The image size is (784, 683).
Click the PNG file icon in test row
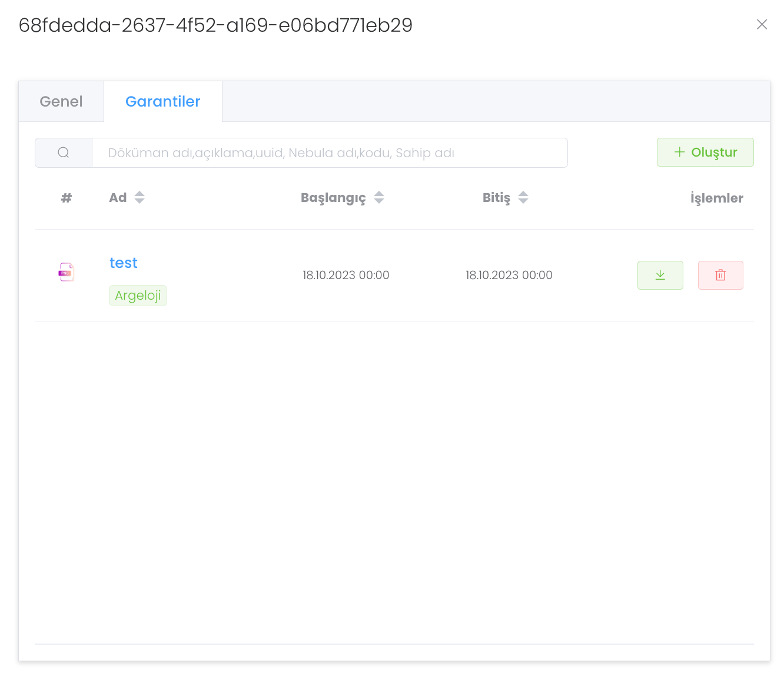[x=67, y=272]
